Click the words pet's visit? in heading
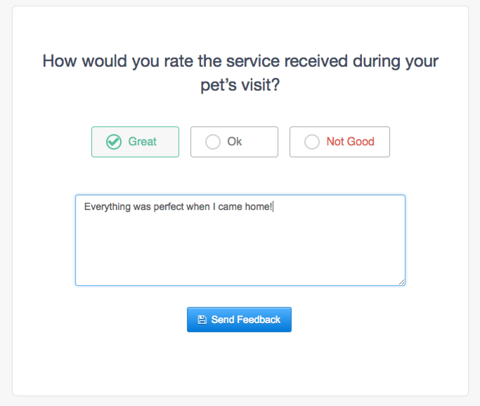This screenshot has height=406, width=480. point(240,85)
